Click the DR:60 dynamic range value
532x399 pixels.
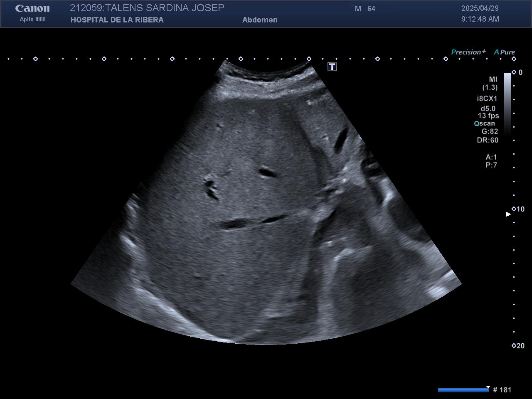coord(488,140)
